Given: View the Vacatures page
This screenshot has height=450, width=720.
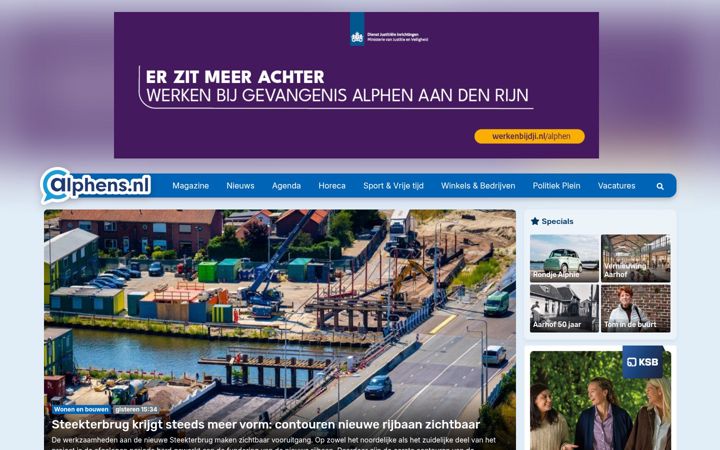Looking at the screenshot, I should point(617,186).
